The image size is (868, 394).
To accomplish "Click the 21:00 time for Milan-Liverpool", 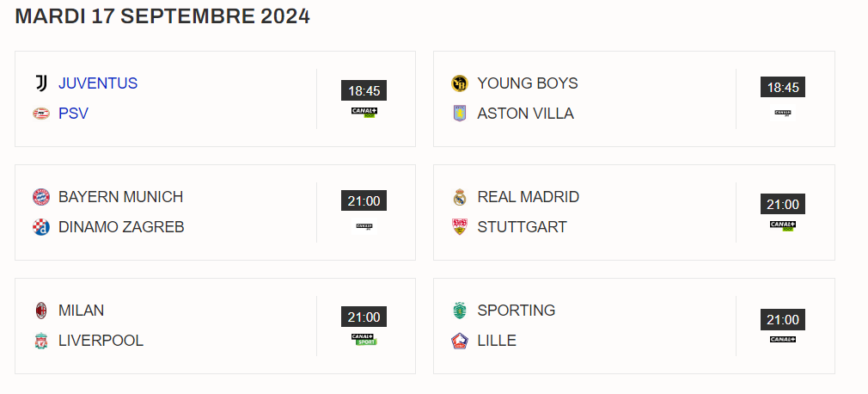I will point(364,317).
